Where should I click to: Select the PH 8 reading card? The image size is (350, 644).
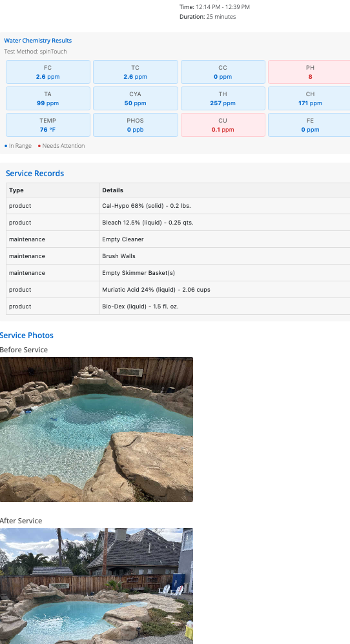click(309, 72)
